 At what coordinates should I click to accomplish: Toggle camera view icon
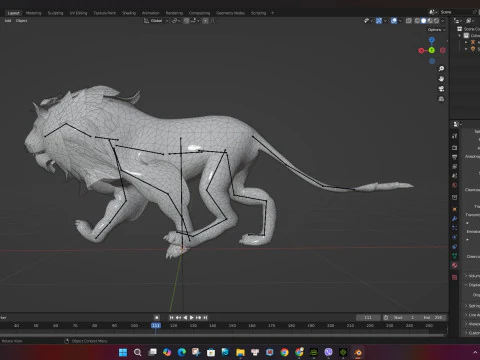click(441, 89)
